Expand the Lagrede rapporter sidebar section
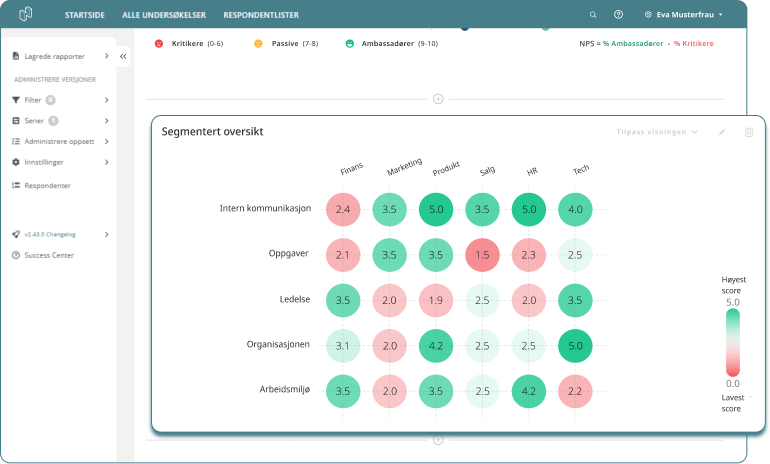The width and height of the screenshot is (770, 464). coord(60,56)
